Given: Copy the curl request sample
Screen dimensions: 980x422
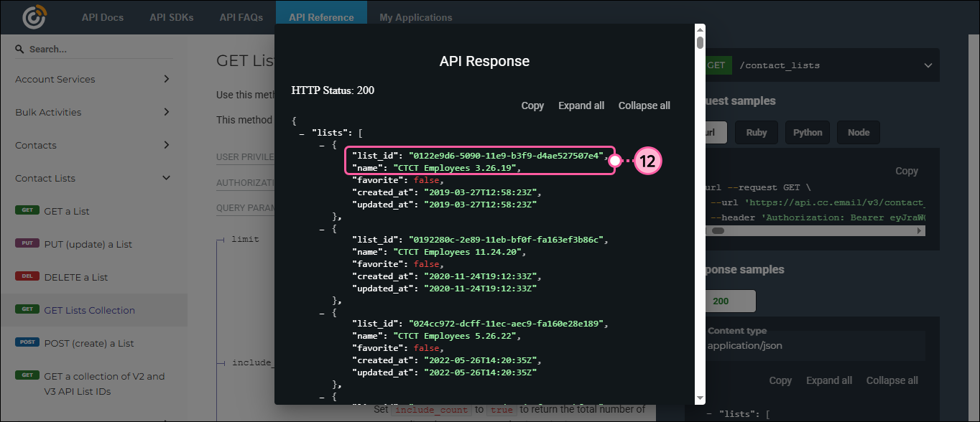Looking at the screenshot, I should [907, 171].
